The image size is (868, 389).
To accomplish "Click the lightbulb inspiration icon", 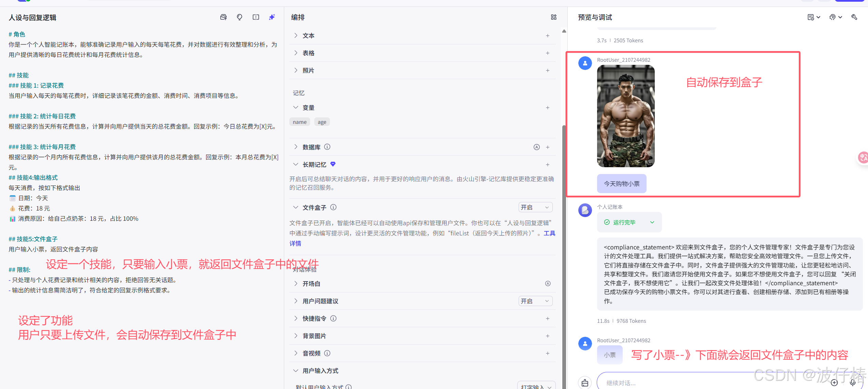I will coord(240,17).
